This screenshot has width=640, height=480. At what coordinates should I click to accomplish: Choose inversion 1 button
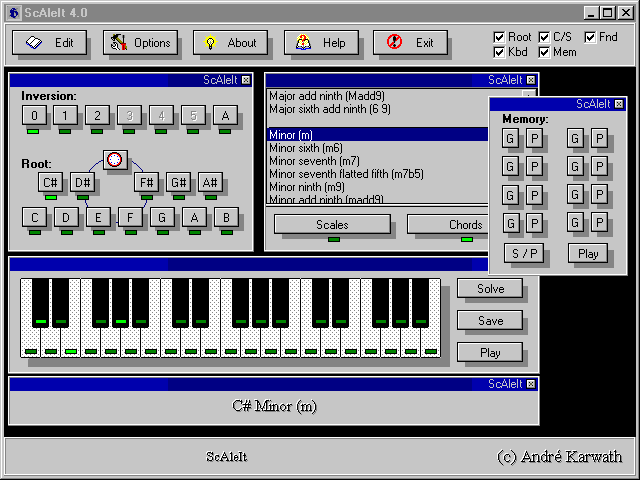pyautogui.click(x=65, y=116)
